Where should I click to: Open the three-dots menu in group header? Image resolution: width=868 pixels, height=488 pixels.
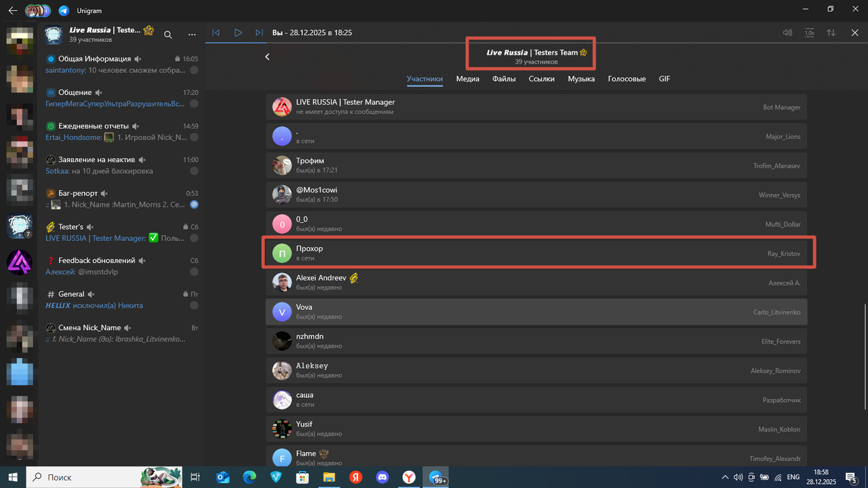192,35
